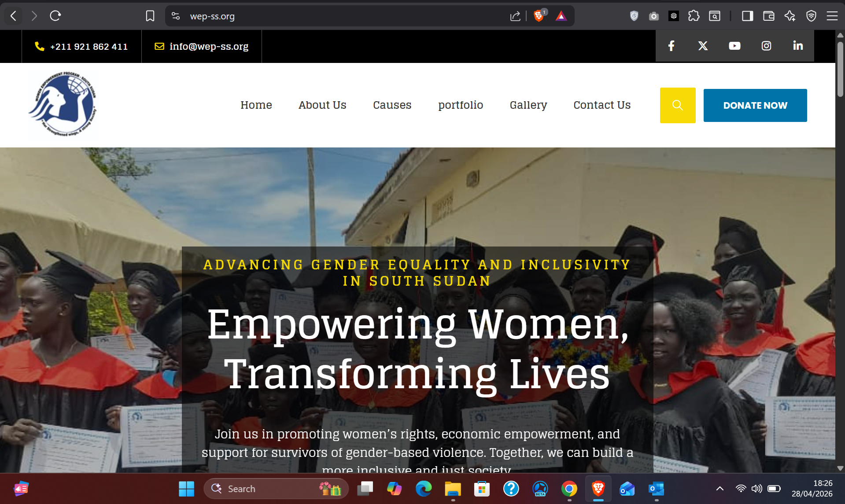The width and height of the screenshot is (845, 504).
Task: Open the Causes navigation item
Action: (x=392, y=105)
